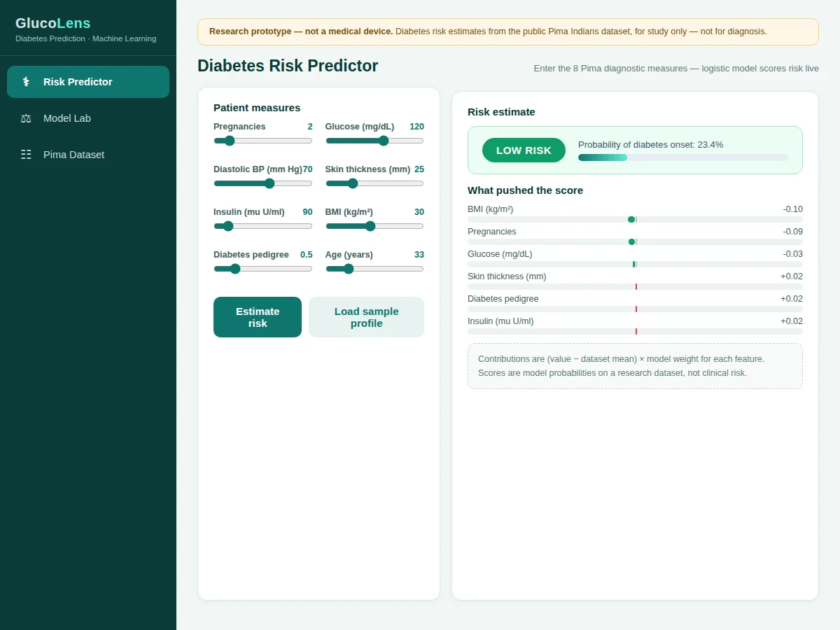Viewport: 840px width, 630px height.
Task: Click the 'Probability of diabetes onset: 23.4%' text
Action: pyautogui.click(x=650, y=145)
